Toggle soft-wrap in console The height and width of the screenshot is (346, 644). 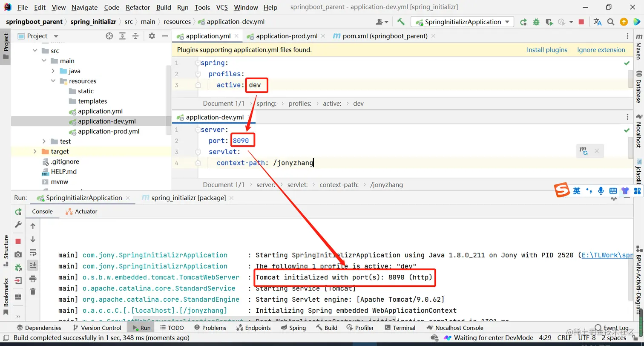point(33,252)
